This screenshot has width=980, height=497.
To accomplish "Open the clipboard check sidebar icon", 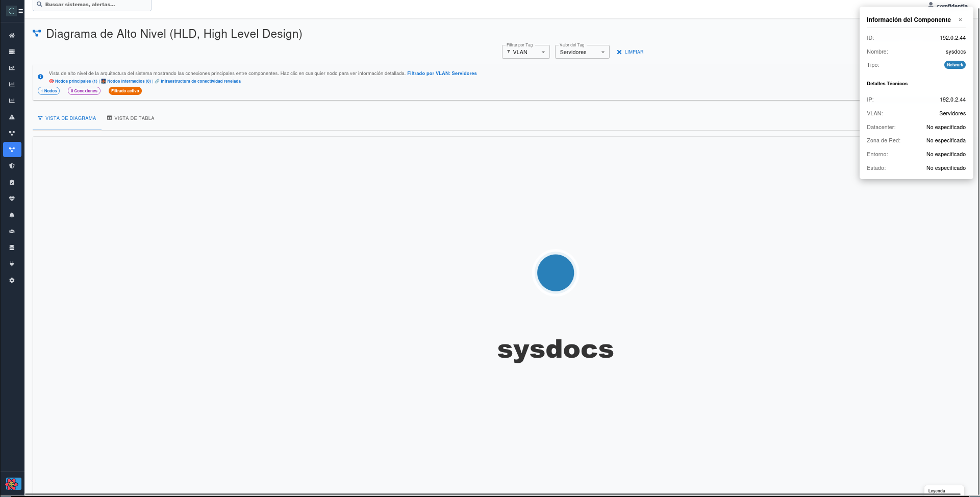I will click(12, 183).
